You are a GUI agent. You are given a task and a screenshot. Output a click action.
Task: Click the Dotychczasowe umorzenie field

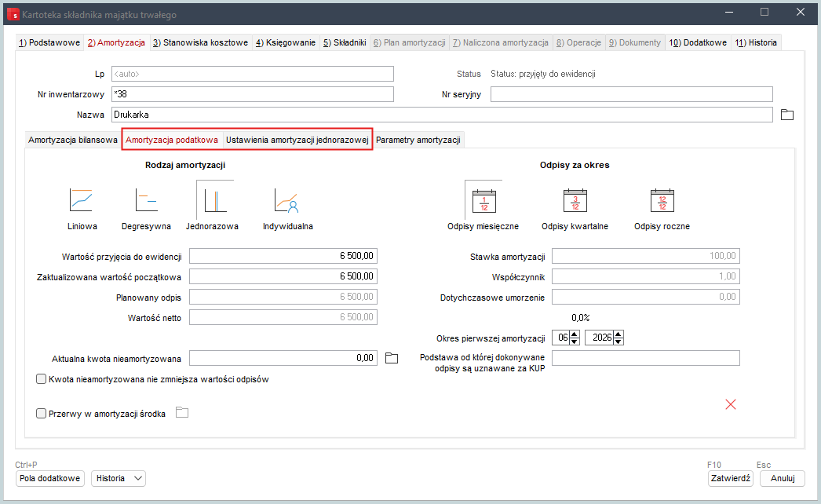click(646, 297)
